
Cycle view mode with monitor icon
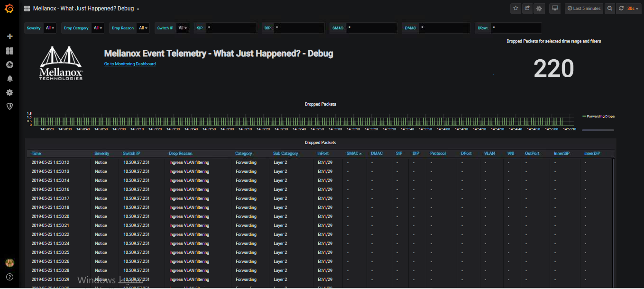point(554,9)
